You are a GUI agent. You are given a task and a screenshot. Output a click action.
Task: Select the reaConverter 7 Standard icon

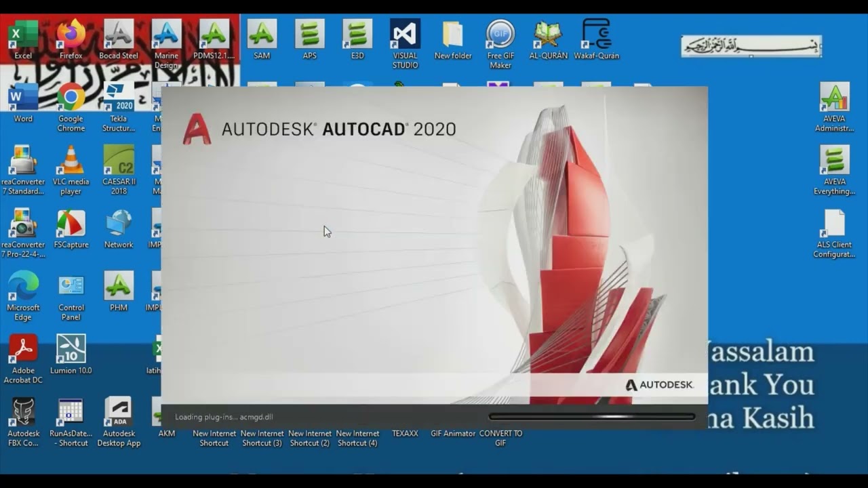coord(23,170)
